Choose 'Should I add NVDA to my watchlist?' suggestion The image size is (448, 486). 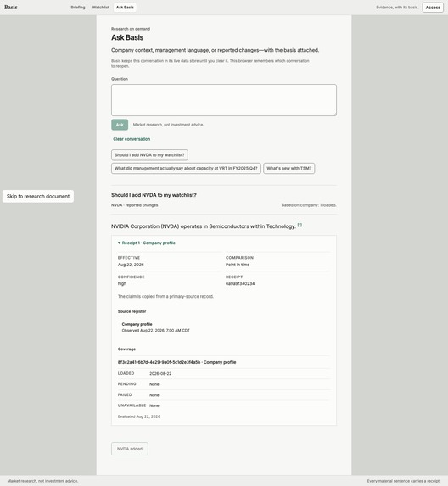[x=149, y=155]
